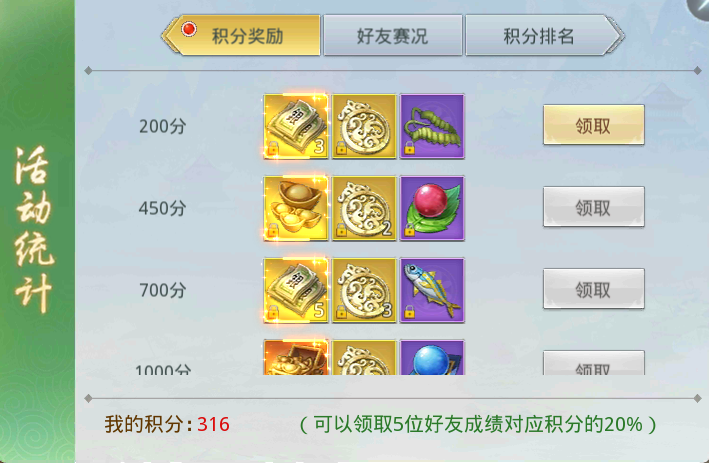Tap the silver note stack in 200分 row
This screenshot has height=463, width=709.
click(296, 126)
